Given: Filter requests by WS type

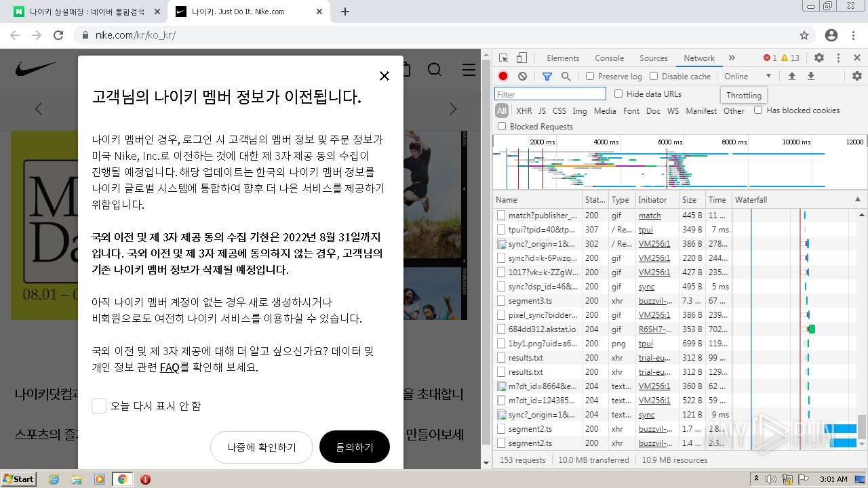Looking at the screenshot, I should [x=673, y=110].
